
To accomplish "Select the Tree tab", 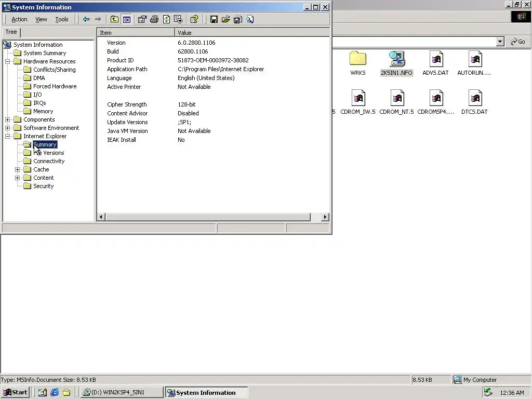I will click(x=11, y=32).
